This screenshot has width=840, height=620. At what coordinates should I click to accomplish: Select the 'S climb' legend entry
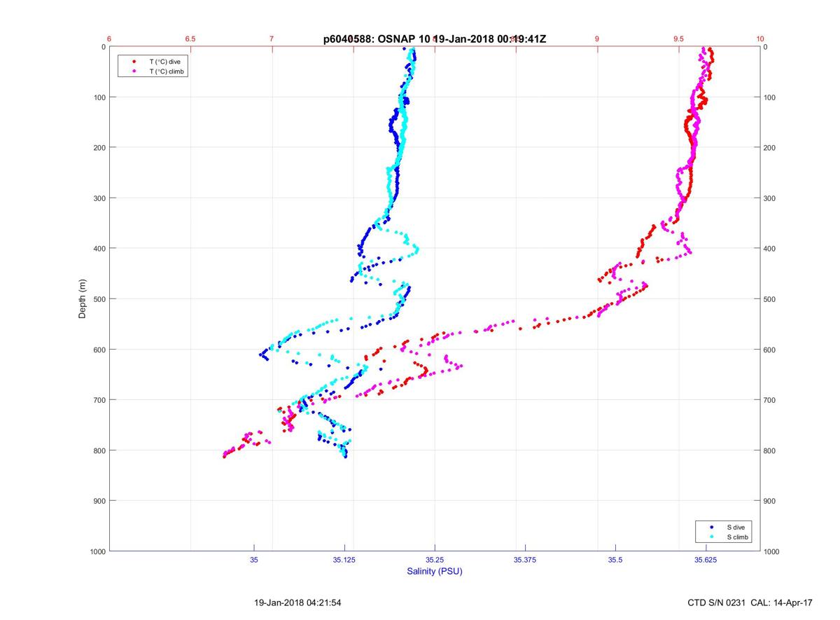click(738, 537)
